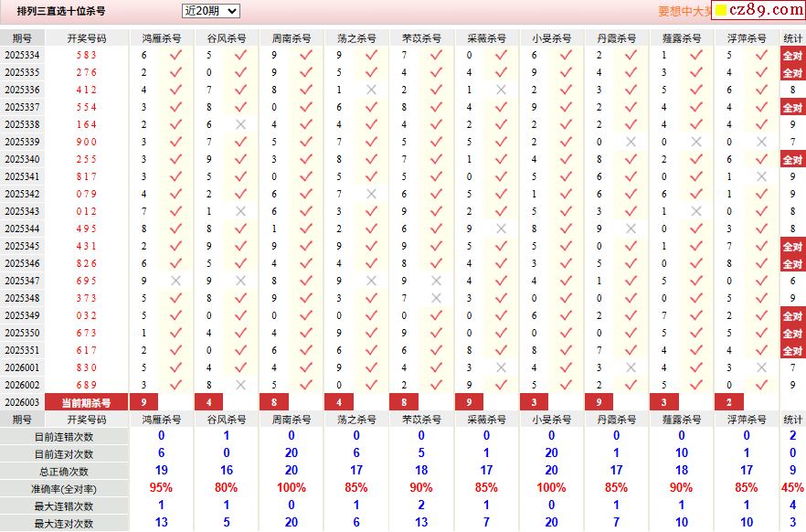Open the 近20期 period dropdown

[x=211, y=11]
